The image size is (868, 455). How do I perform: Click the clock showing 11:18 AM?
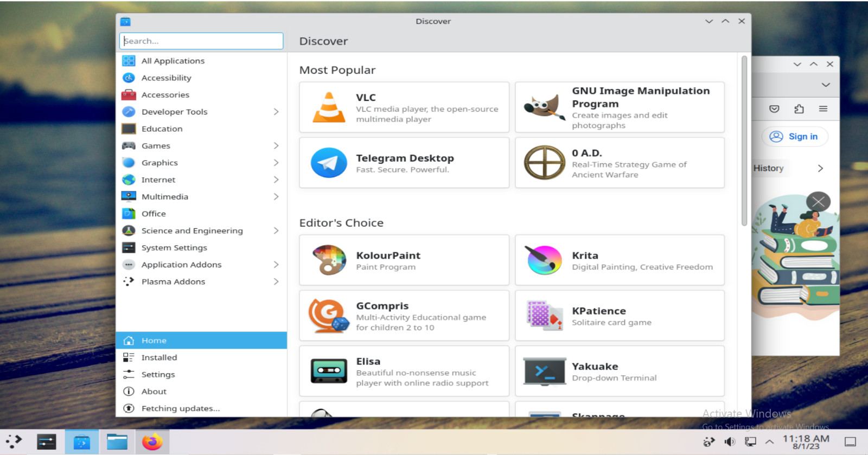pyautogui.click(x=806, y=442)
